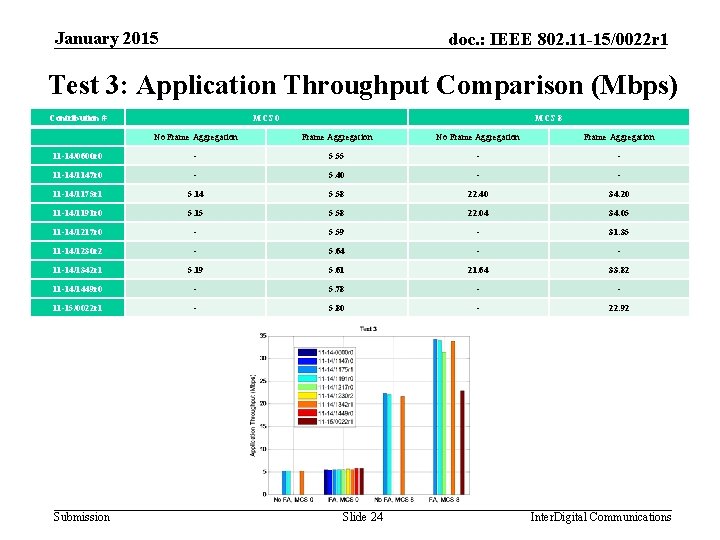Click the yellow legend swatch for 11-14/1230r2
Viewport: 720px width, 540px height.
coord(307,395)
